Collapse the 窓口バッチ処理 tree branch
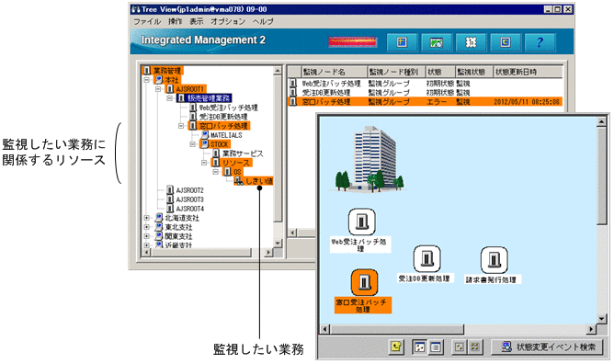The image size is (614, 364). pos(181,126)
